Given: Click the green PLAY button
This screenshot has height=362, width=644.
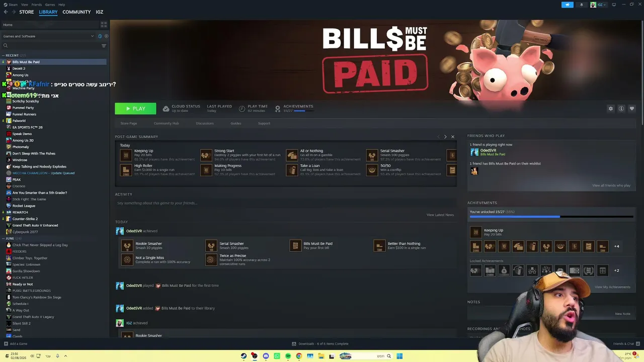Looking at the screenshot, I should 135,109.
